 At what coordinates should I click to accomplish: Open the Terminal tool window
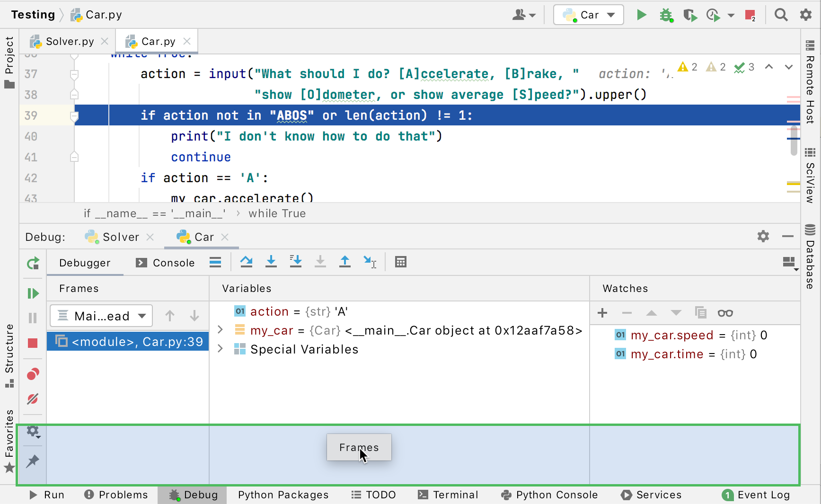448,495
